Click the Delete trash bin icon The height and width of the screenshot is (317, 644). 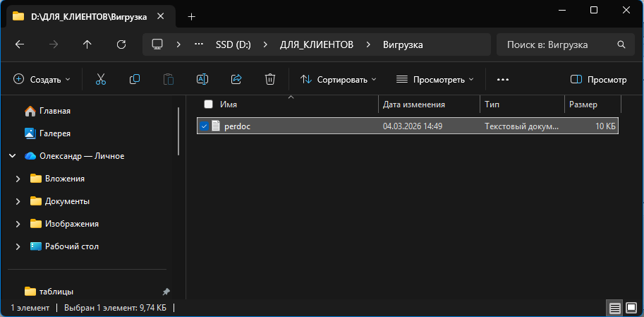click(270, 80)
